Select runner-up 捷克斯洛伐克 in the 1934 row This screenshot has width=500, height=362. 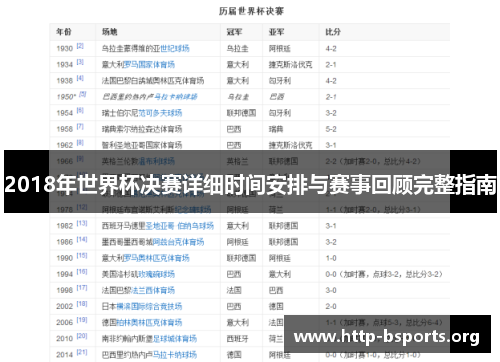pos(291,65)
